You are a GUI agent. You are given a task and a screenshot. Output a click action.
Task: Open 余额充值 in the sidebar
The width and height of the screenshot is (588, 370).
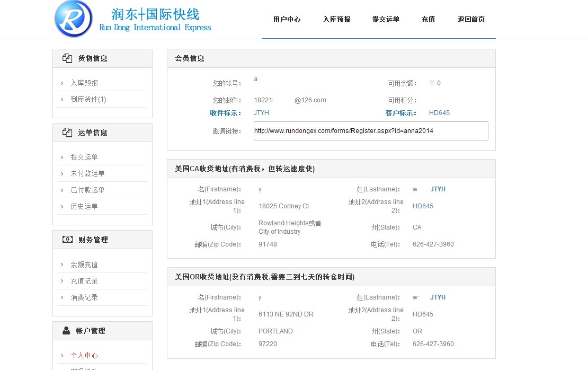[x=84, y=265]
